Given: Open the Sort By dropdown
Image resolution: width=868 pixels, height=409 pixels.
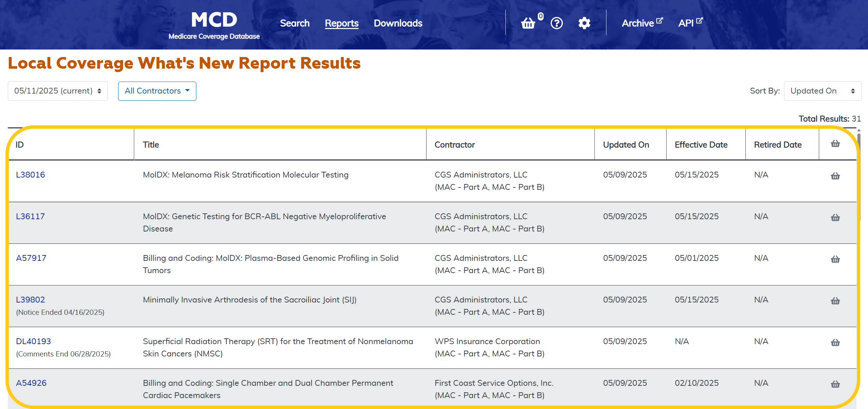Looking at the screenshot, I should click(822, 91).
